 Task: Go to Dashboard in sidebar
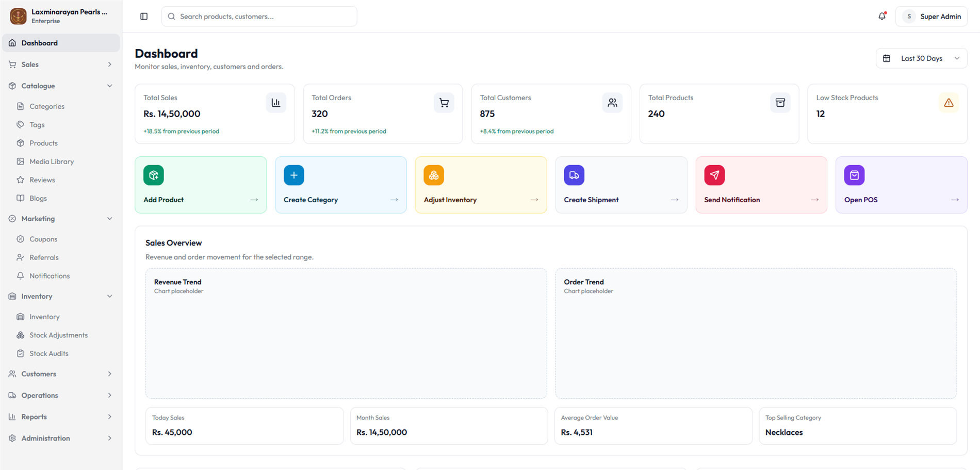pos(61,43)
